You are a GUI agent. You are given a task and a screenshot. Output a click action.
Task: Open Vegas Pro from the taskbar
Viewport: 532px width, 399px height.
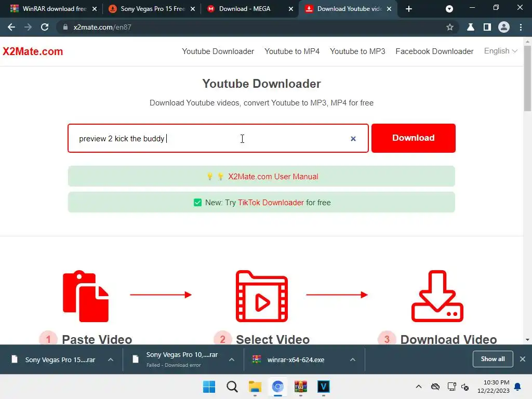point(323,387)
